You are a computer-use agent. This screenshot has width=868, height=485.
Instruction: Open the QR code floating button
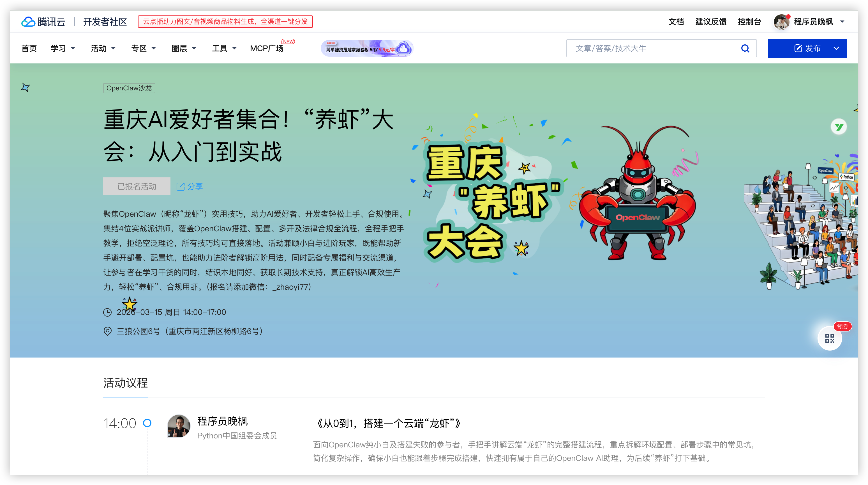829,338
